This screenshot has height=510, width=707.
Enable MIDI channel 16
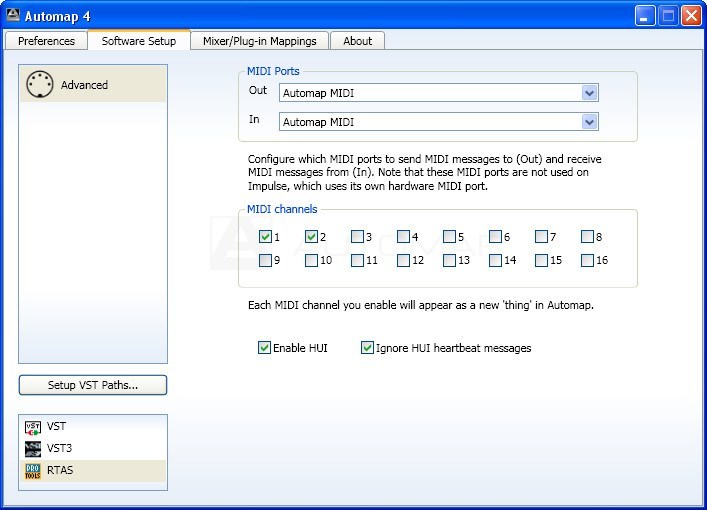click(587, 260)
